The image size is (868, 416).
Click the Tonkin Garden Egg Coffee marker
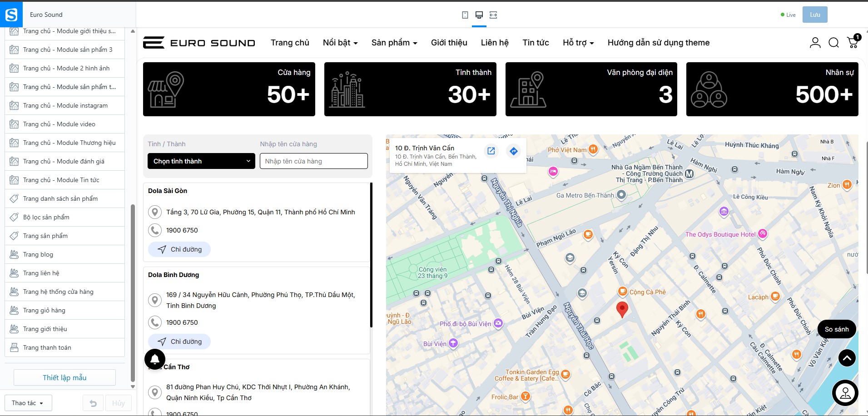[565, 375]
